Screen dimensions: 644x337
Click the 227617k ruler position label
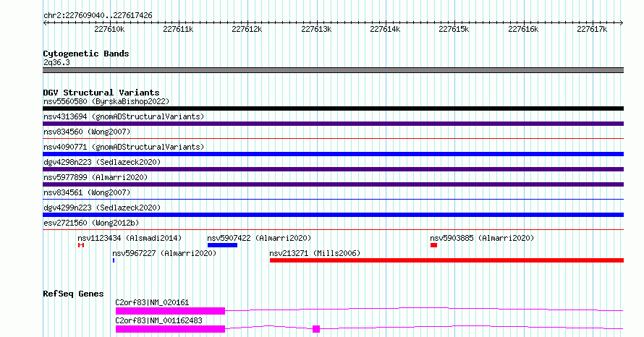[592, 29]
